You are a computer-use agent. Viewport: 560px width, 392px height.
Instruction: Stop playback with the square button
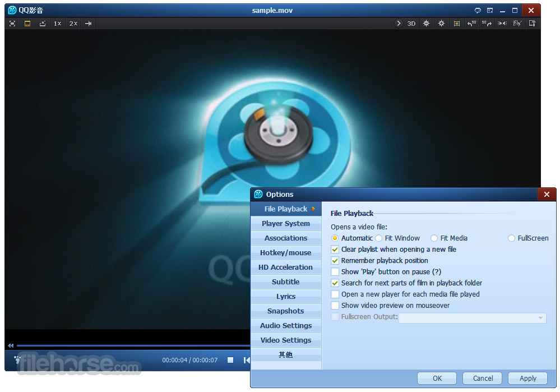click(x=230, y=360)
